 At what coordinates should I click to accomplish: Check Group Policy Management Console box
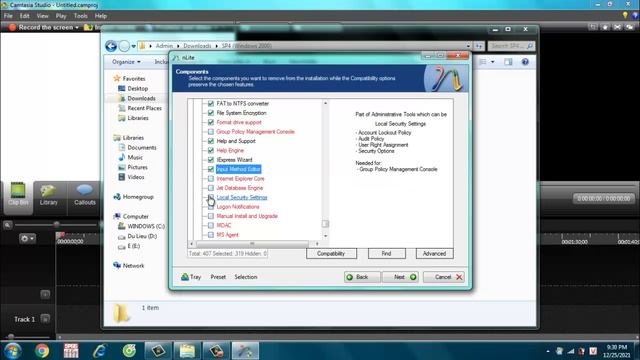coord(211,132)
